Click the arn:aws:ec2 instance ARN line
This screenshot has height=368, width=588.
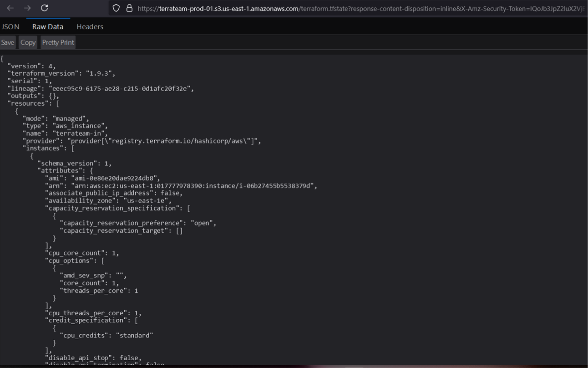point(181,185)
